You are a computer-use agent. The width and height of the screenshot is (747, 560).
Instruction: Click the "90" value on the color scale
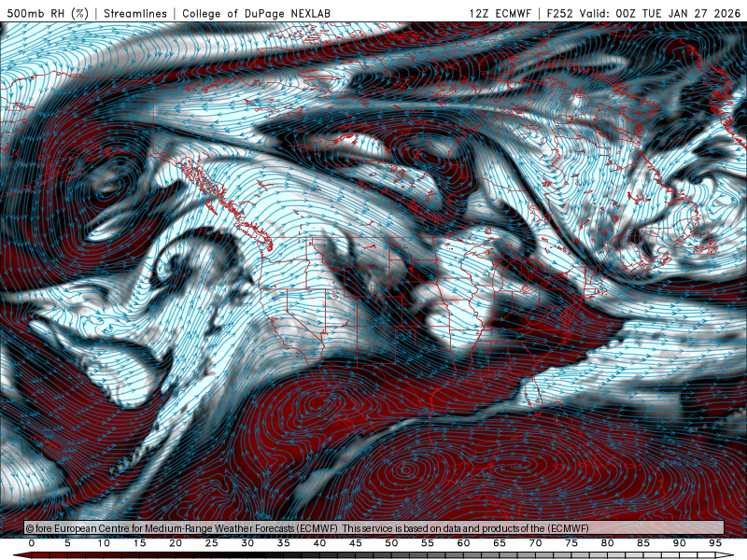point(680,543)
